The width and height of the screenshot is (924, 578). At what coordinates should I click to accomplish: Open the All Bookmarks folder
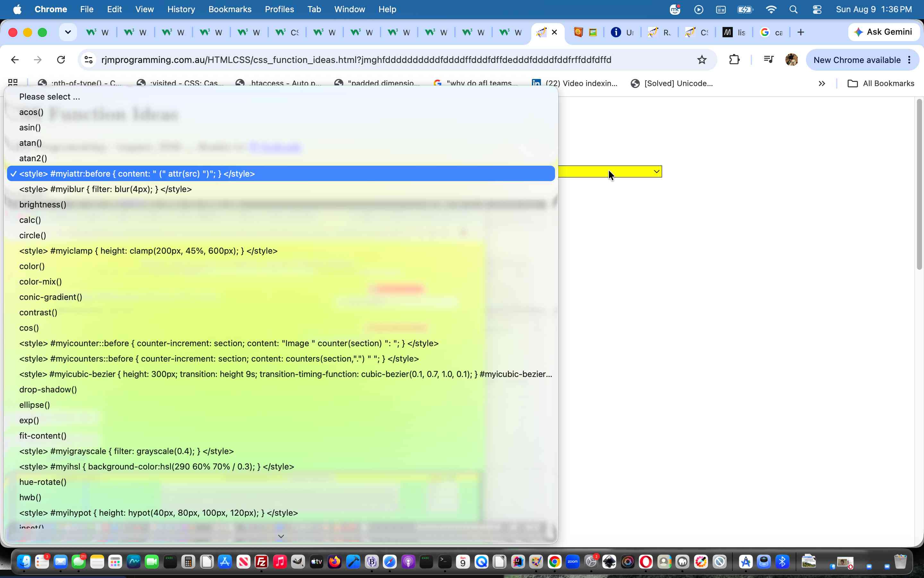(881, 83)
